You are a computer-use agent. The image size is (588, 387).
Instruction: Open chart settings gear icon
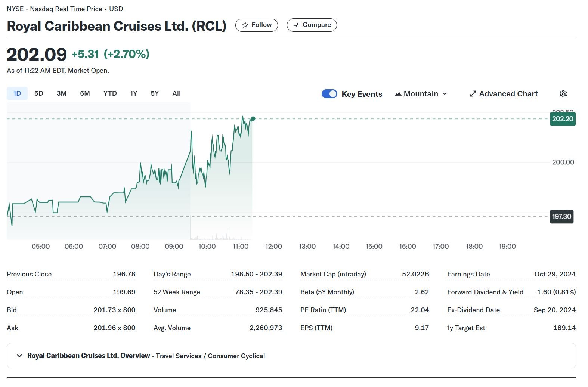[x=563, y=94]
